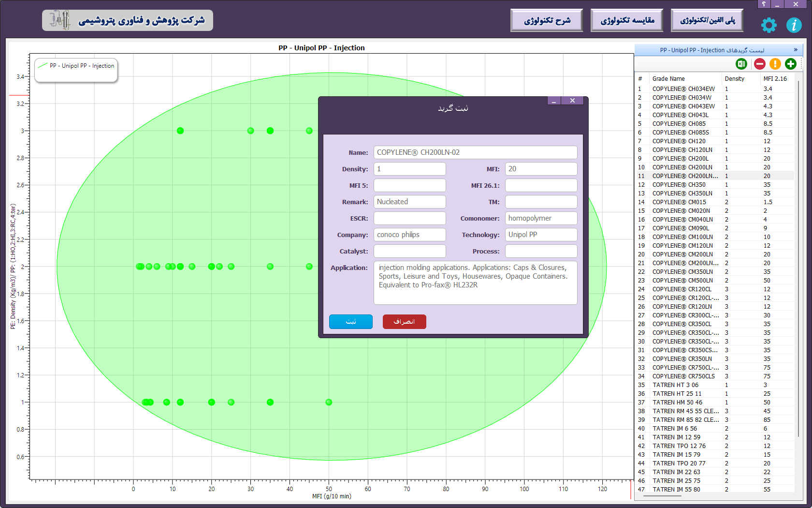Click the Comonomer field with homopolymer
This screenshot has height=508, width=812.
[541, 218]
